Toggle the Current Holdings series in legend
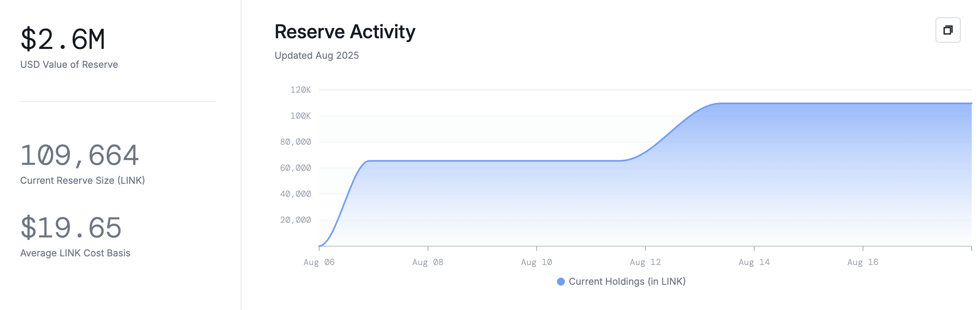Screen dimensions: 980x310 click(x=626, y=282)
